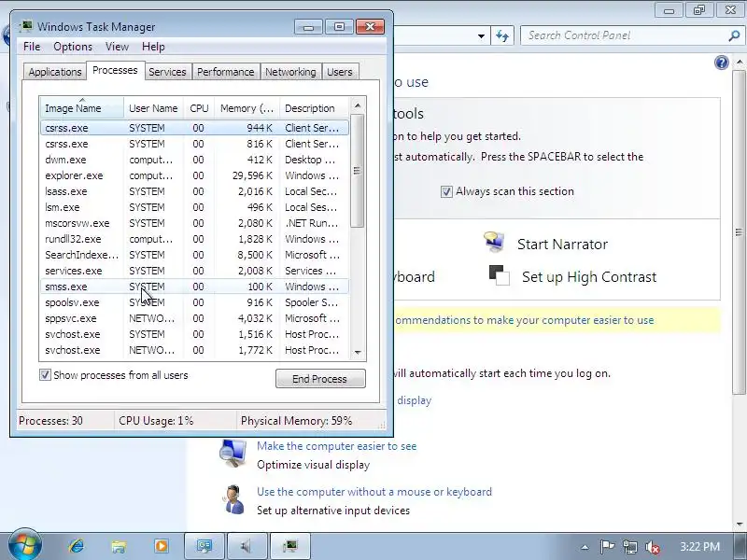
Task: Switch to the Networking tab
Action: coord(290,72)
